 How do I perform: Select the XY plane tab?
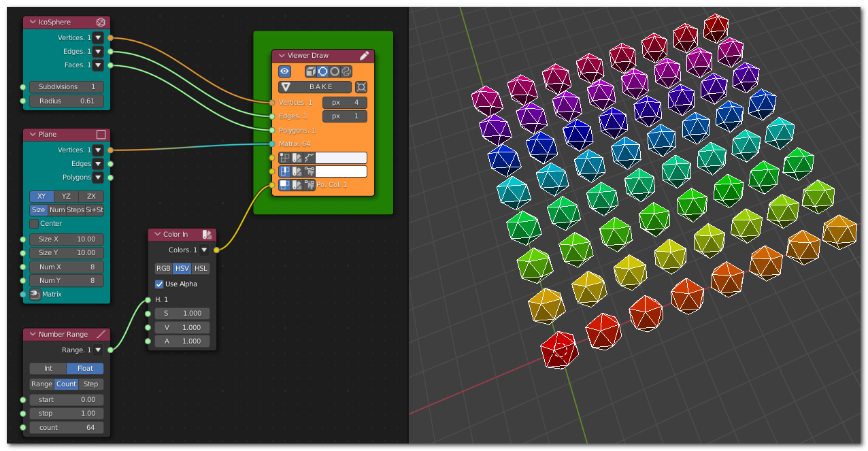tap(41, 197)
